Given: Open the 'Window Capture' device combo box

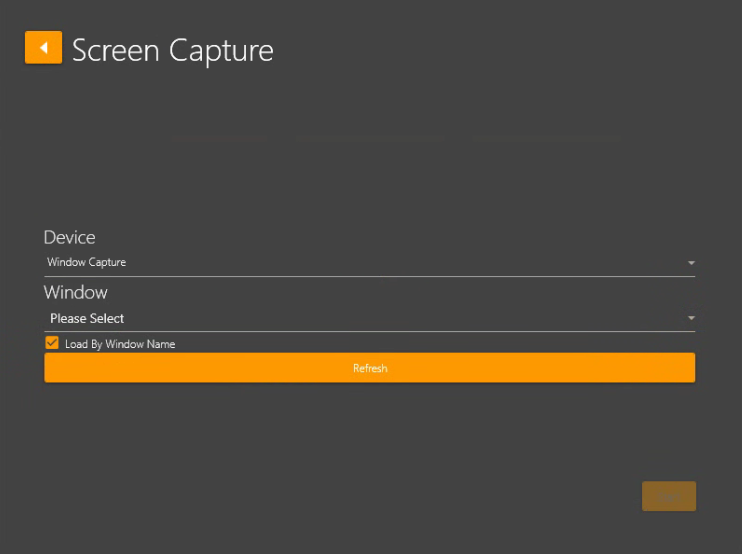Looking at the screenshot, I should pos(368,263).
